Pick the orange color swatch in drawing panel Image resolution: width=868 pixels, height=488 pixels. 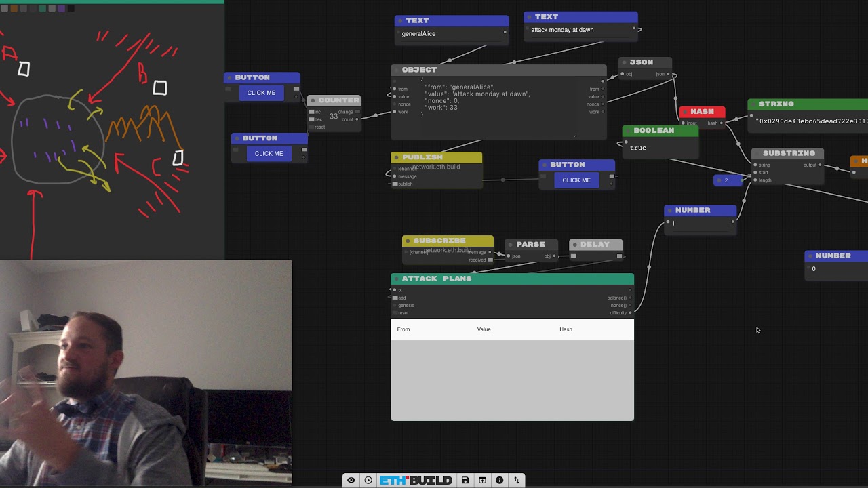[13, 9]
